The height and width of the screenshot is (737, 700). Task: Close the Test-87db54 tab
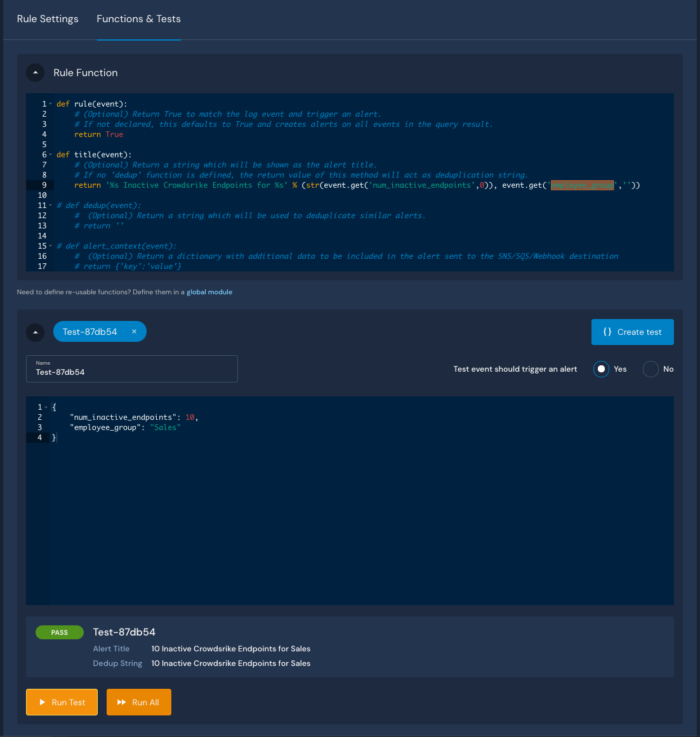tap(133, 331)
